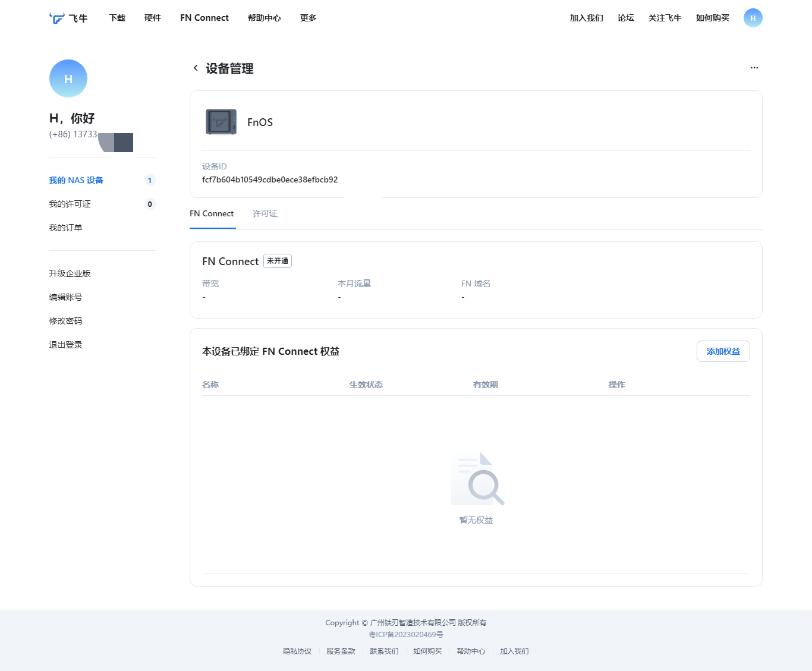
Task: Click the 名称 column header
Action: point(210,385)
